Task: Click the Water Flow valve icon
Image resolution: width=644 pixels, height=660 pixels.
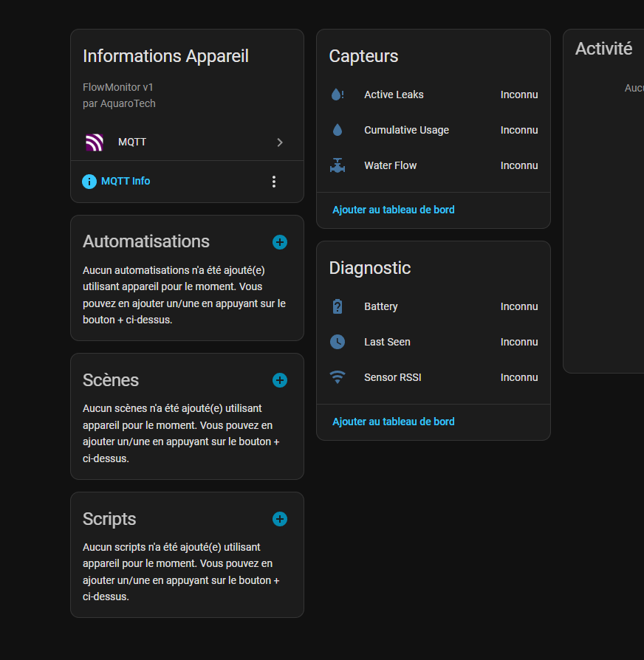Action: 338,165
